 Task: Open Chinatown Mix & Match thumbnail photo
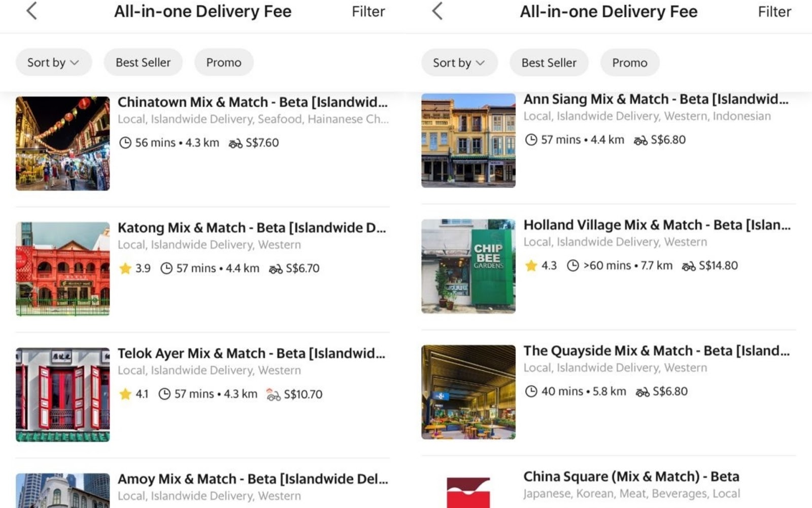tap(62, 144)
